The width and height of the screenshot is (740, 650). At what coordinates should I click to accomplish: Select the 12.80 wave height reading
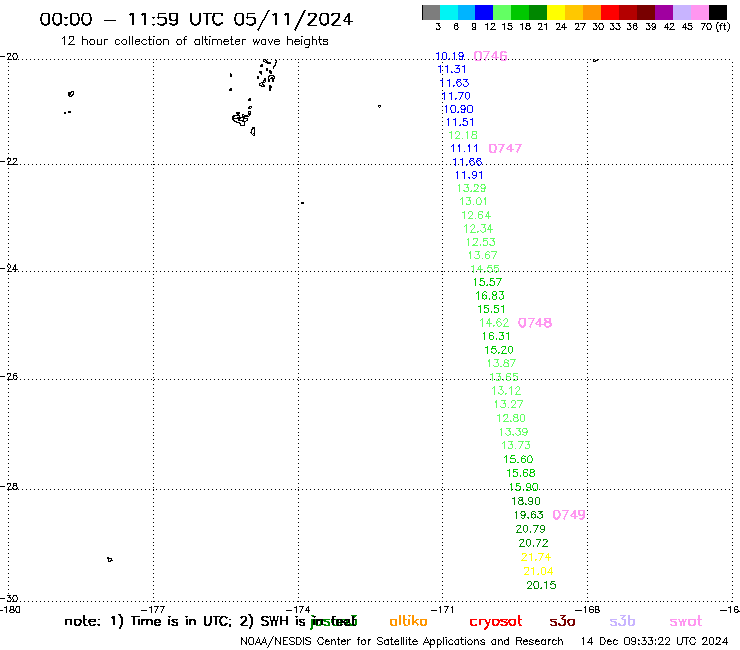click(511, 418)
